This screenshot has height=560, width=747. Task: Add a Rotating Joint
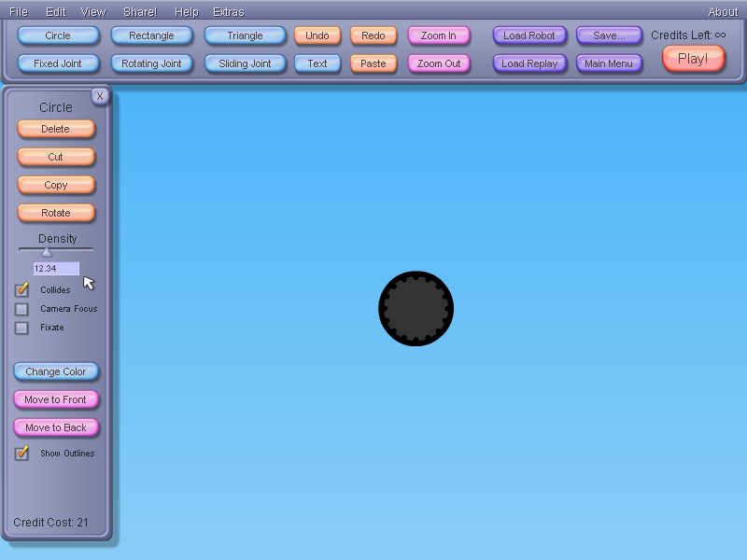point(151,63)
